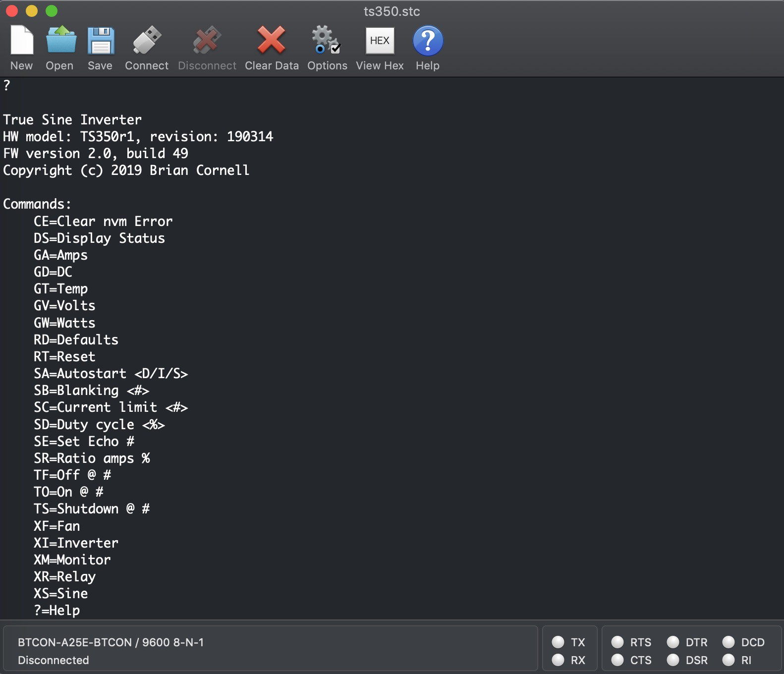Open Help with the question mark icon
The height and width of the screenshot is (674, 784).
pyautogui.click(x=428, y=41)
